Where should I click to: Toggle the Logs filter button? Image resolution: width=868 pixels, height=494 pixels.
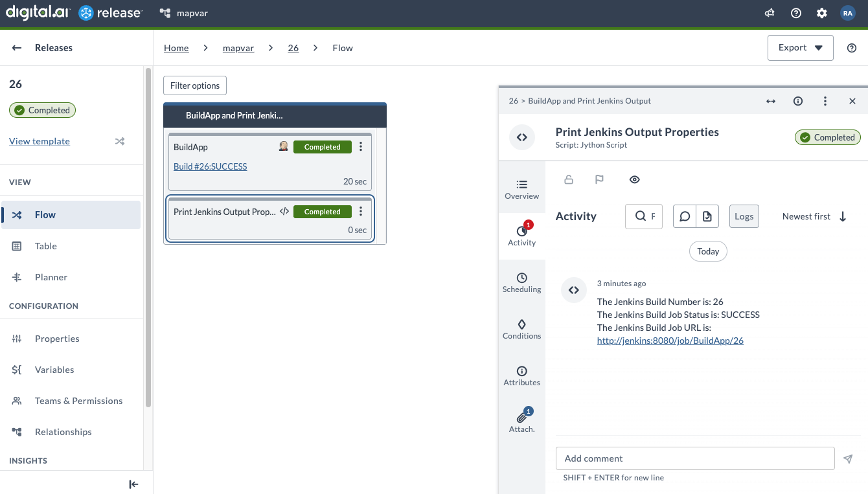point(744,216)
